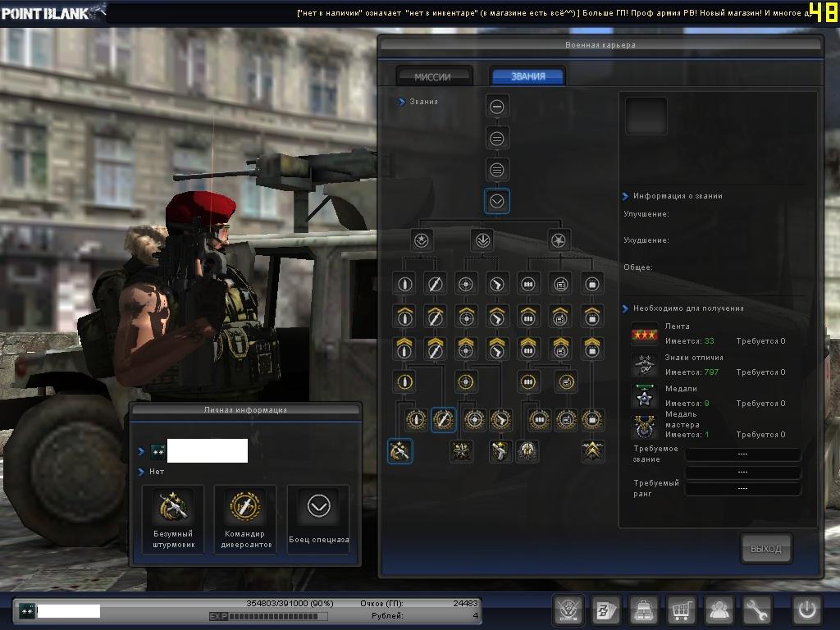Select the highlighted chevron-down title in tree

click(497, 201)
